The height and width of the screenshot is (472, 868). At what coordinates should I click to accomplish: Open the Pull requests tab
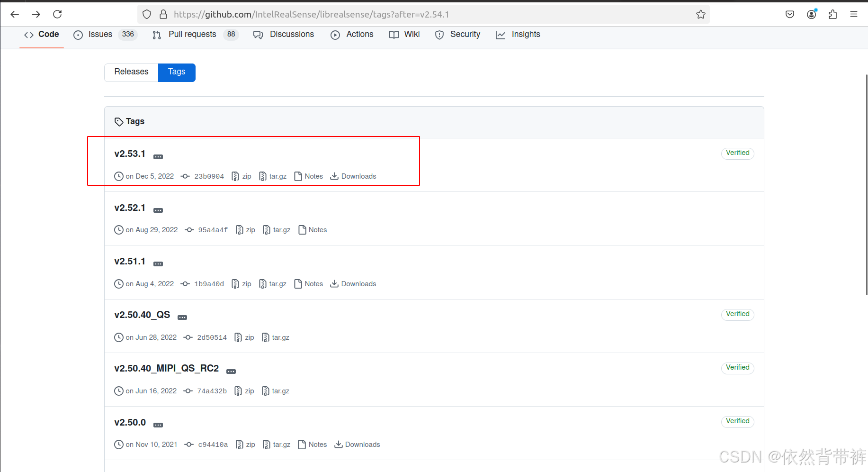click(x=195, y=34)
